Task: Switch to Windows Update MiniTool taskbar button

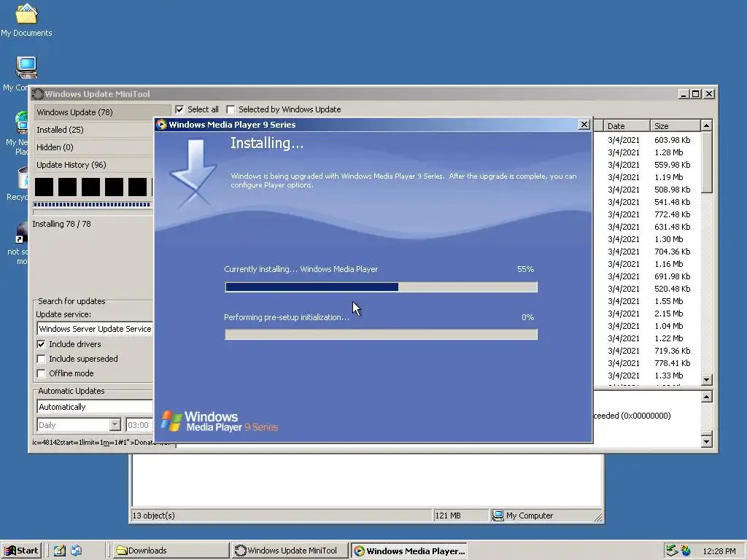Action: (x=290, y=551)
